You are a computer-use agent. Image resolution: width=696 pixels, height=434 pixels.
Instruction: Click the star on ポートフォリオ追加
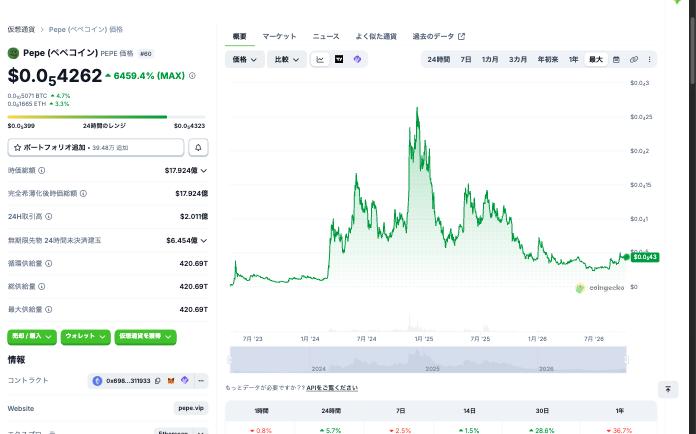click(17, 147)
